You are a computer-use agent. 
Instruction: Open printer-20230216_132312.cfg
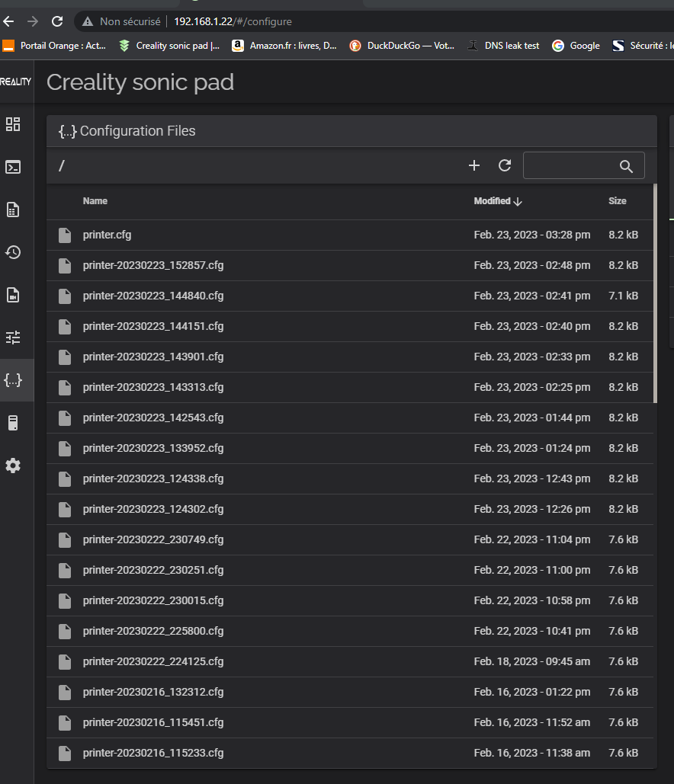pyautogui.click(x=153, y=693)
